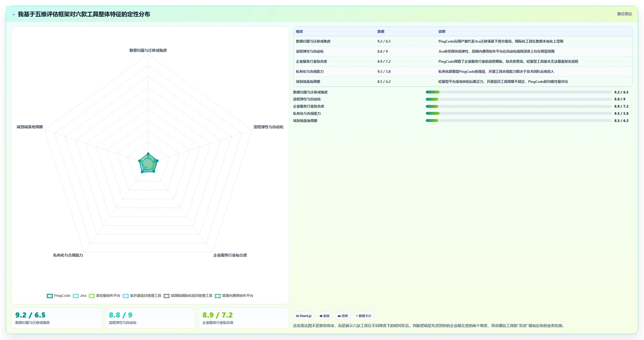Click radar axis label 流程弹性与自动化
This screenshot has width=644, height=340.
268,127
